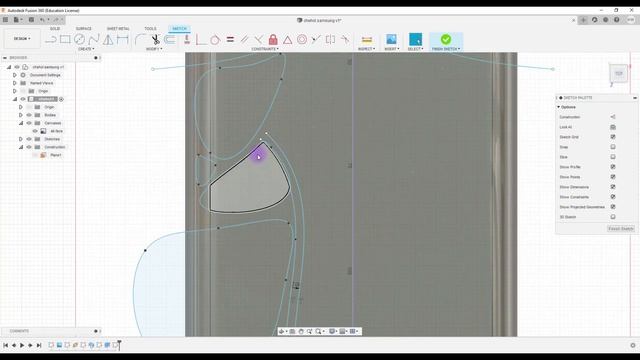Select the Circle sketch tool
640x360 pixels.
pyautogui.click(x=79, y=40)
